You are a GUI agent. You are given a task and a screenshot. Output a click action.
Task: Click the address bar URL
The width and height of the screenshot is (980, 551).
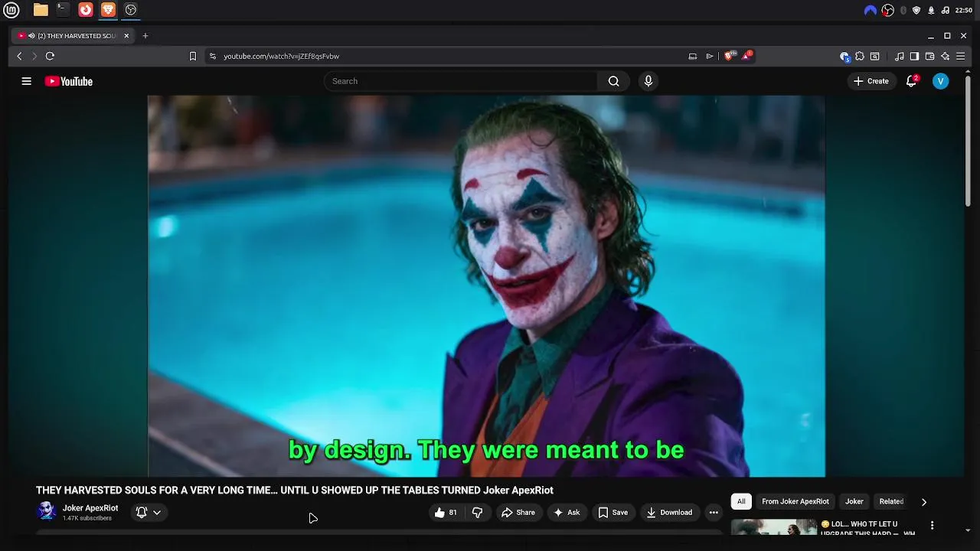coord(281,56)
